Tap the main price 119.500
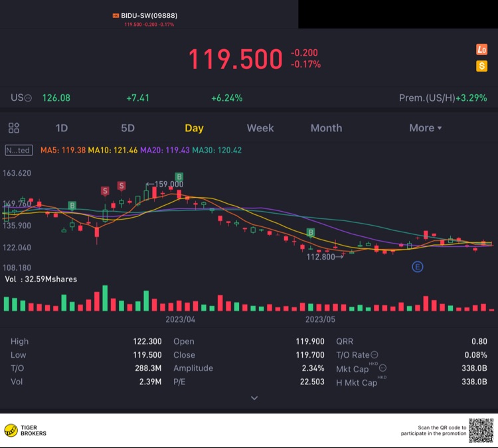This screenshot has height=448, width=498. (x=235, y=59)
